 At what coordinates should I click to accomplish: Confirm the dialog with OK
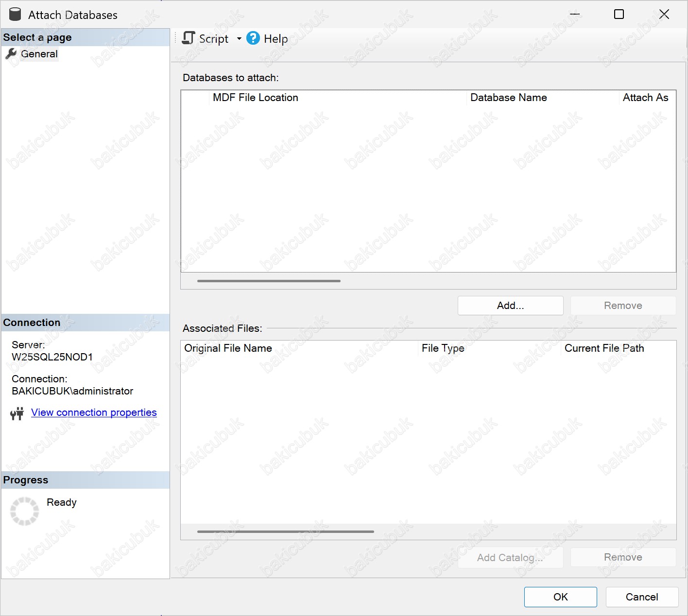pos(560,597)
